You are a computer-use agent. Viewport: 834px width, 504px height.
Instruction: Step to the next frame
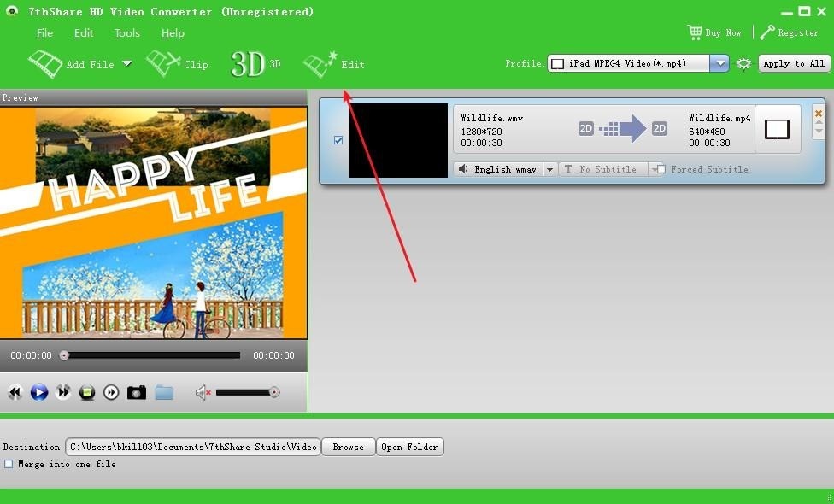coord(111,392)
